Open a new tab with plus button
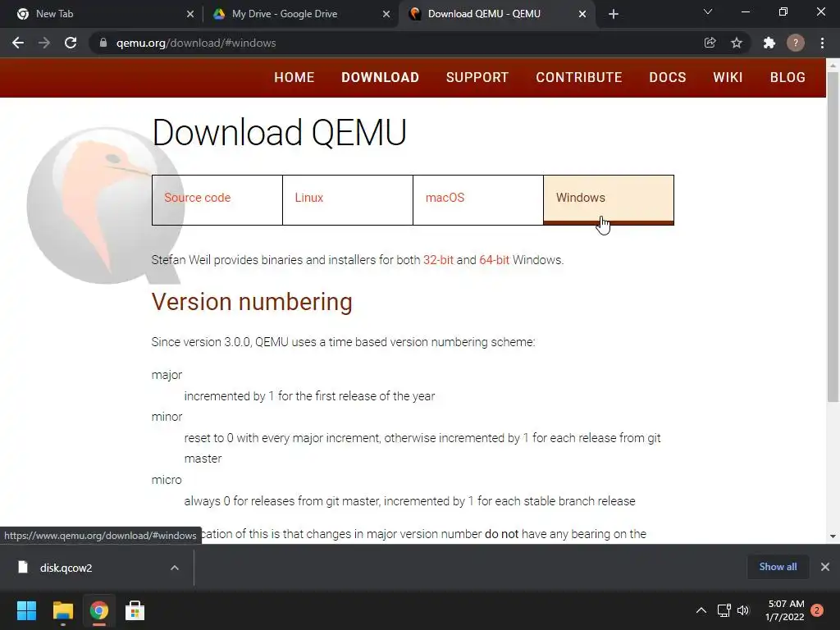Screen dimensions: 840x630 click(614, 15)
